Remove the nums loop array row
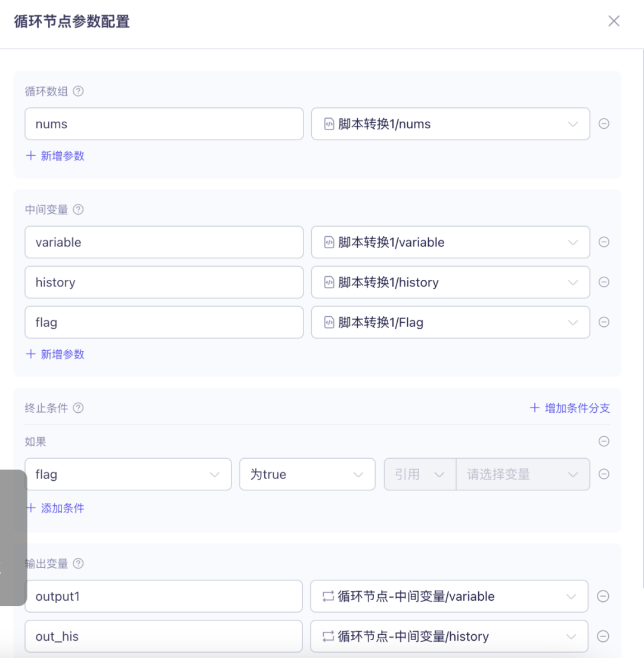This screenshot has height=658, width=644. pyautogui.click(x=604, y=123)
